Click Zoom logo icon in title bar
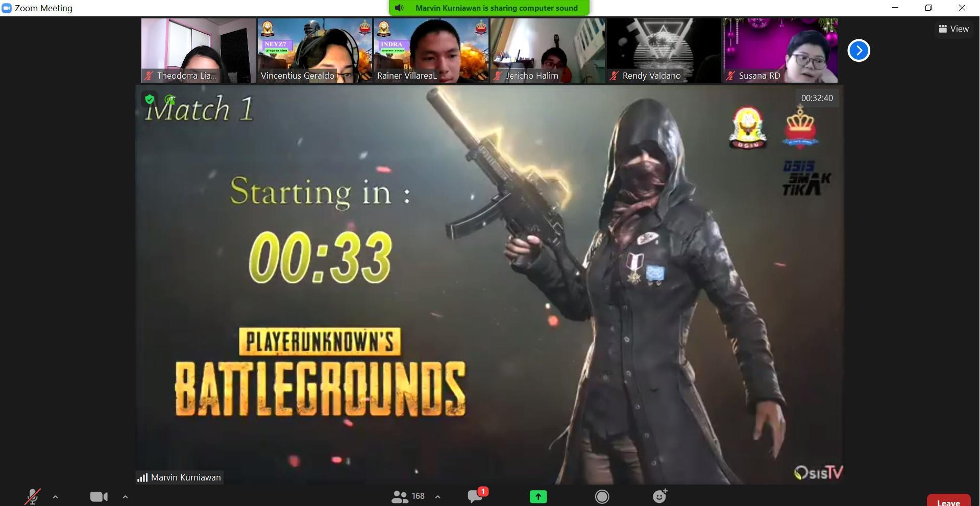The image size is (980, 506). 7,8
